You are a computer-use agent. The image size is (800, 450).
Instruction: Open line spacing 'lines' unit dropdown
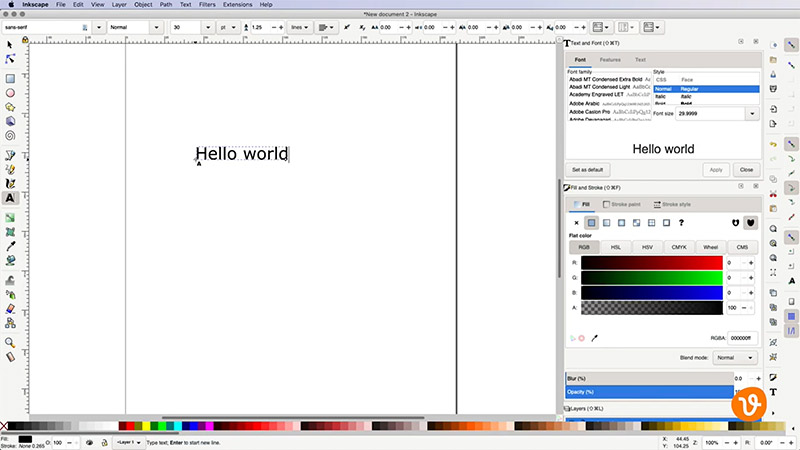tap(299, 27)
